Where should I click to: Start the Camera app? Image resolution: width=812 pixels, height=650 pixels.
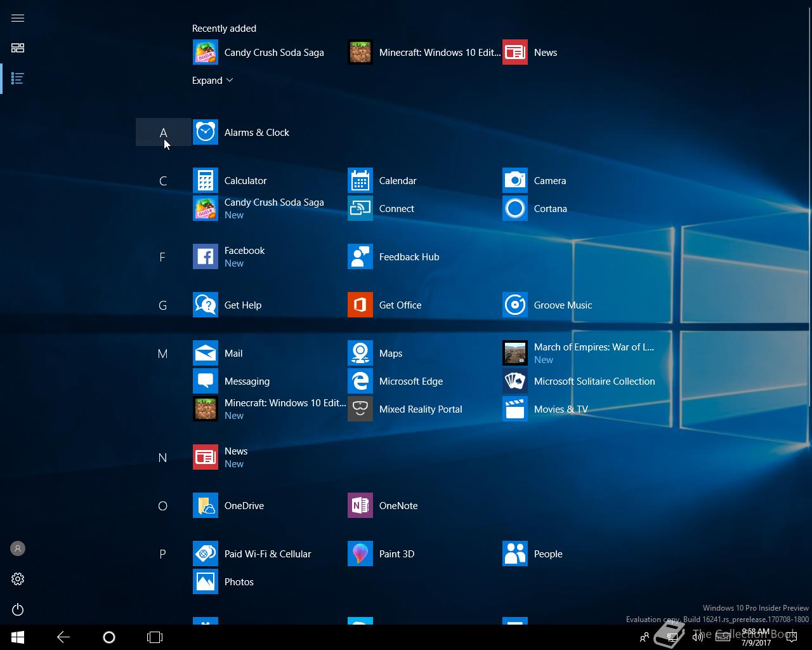578,180
